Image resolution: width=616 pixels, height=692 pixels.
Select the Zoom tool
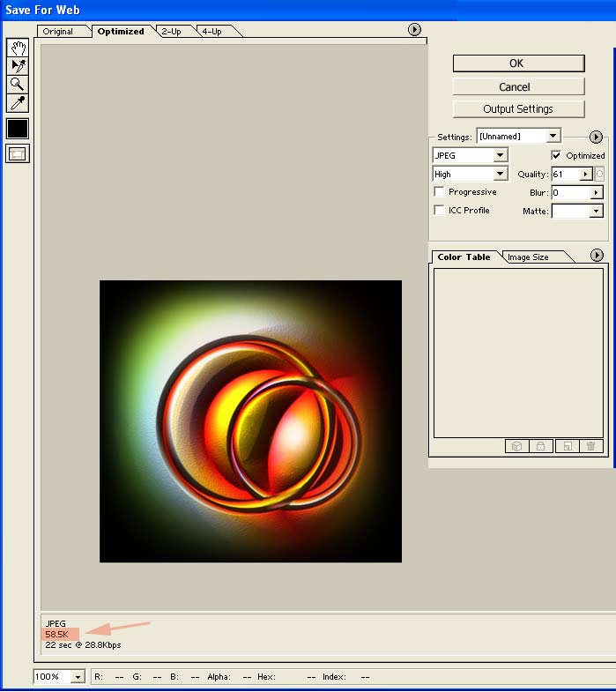(18, 85)
